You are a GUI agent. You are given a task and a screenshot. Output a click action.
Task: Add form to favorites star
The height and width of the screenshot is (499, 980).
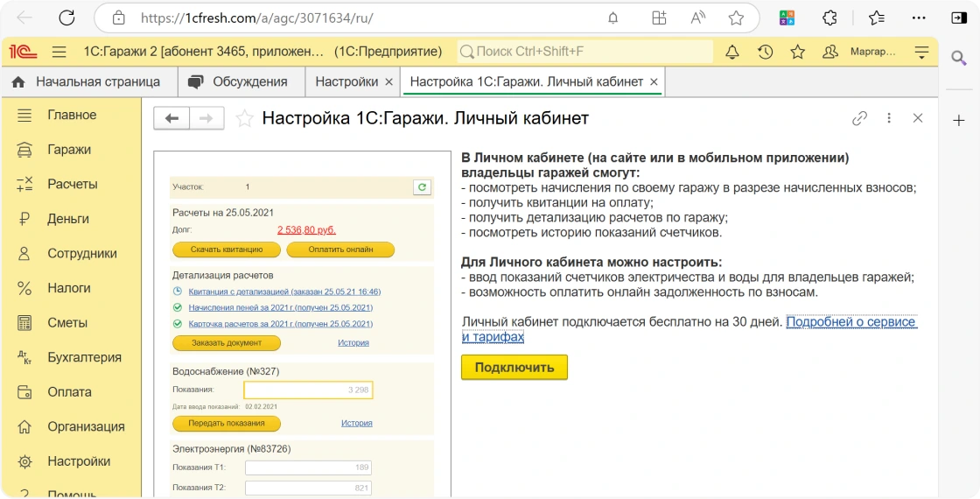[x=244, y=118]
